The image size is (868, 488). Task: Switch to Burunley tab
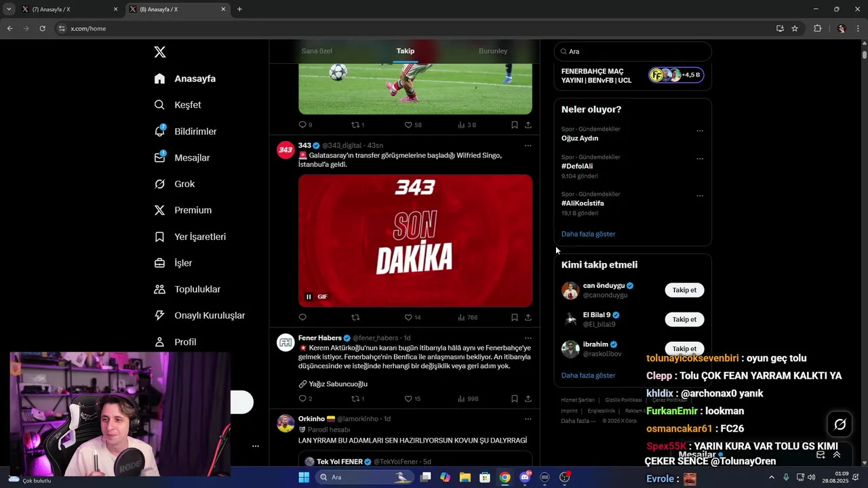pos(493,51)
